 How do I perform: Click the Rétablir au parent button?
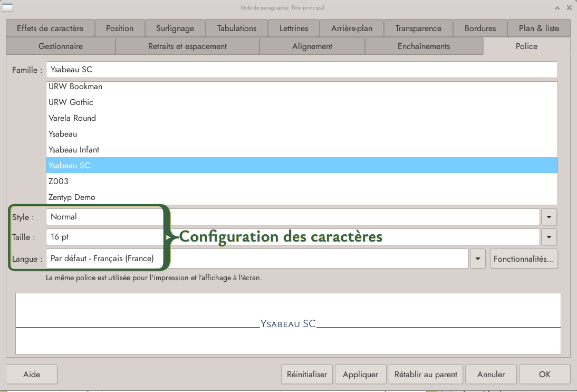[426, 375]
